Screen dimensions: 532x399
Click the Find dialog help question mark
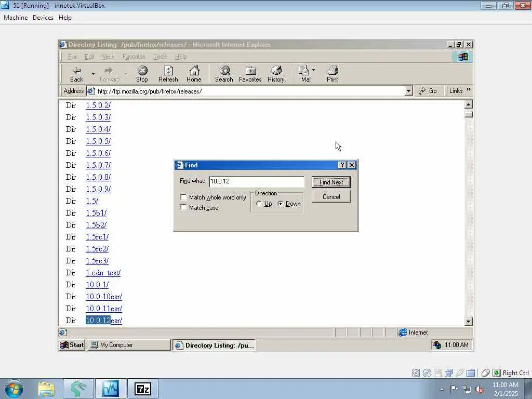[x=342, y=165]
